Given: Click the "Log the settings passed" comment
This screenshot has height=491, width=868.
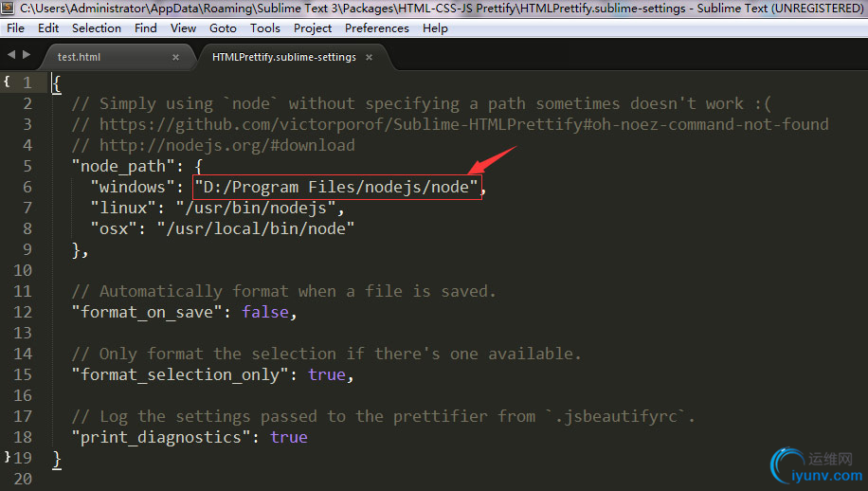Looking at the screenshot, I should point(383,416).
